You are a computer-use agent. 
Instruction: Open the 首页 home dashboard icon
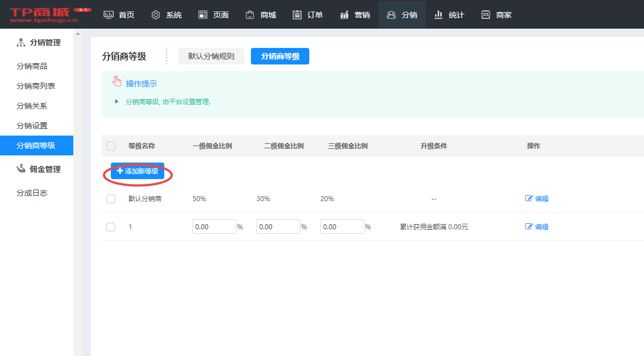click(x=109, y=15)
